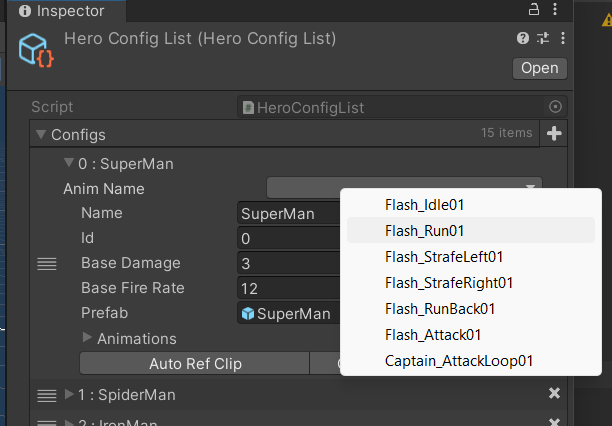This screenshot has height=426, width=612.
Task: Click the SuperMan element drag handle
Action: click(x=47, y=264)
